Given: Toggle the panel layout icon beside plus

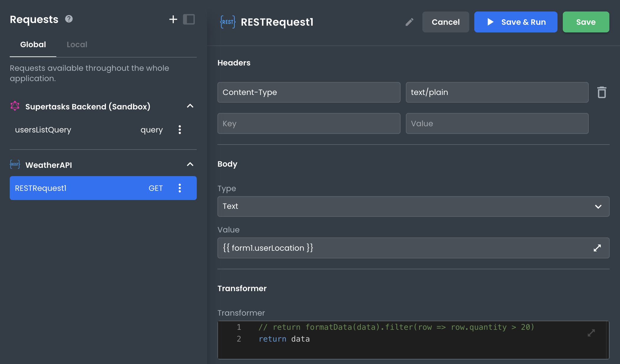Looking at the screenshot, I should tap(189, 19).
